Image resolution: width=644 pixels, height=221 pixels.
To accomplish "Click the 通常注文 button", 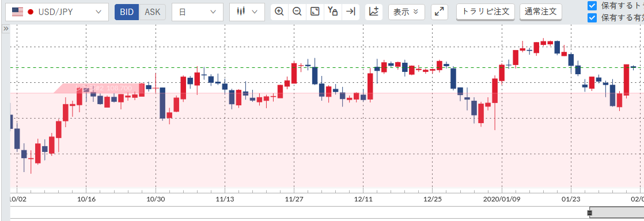I will tap(540, 12).
